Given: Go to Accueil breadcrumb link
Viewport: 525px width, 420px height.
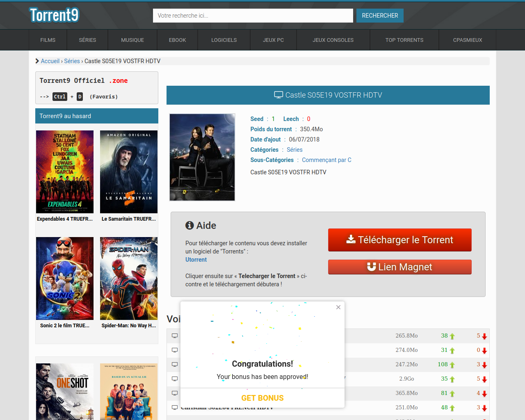Looking at the screenshot, I should [x=50, y=61].
